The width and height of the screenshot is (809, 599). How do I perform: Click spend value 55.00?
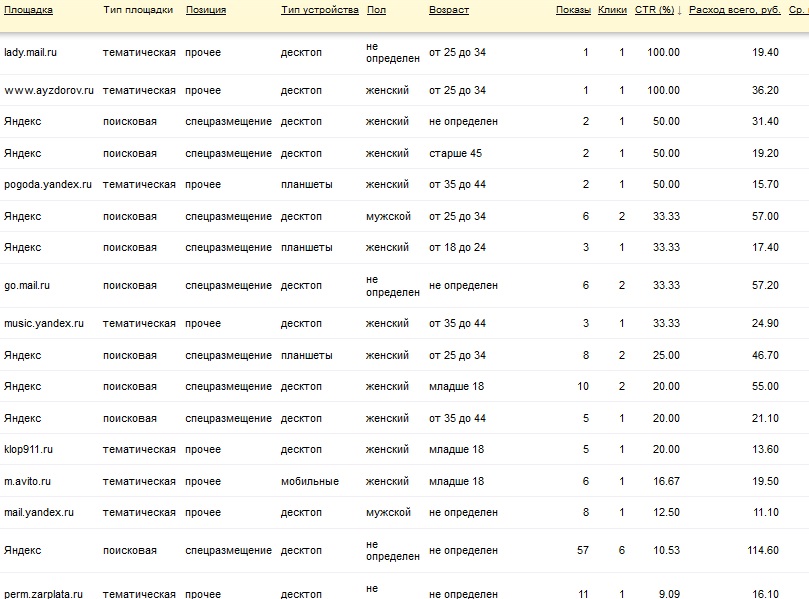(x=765, y=386)
